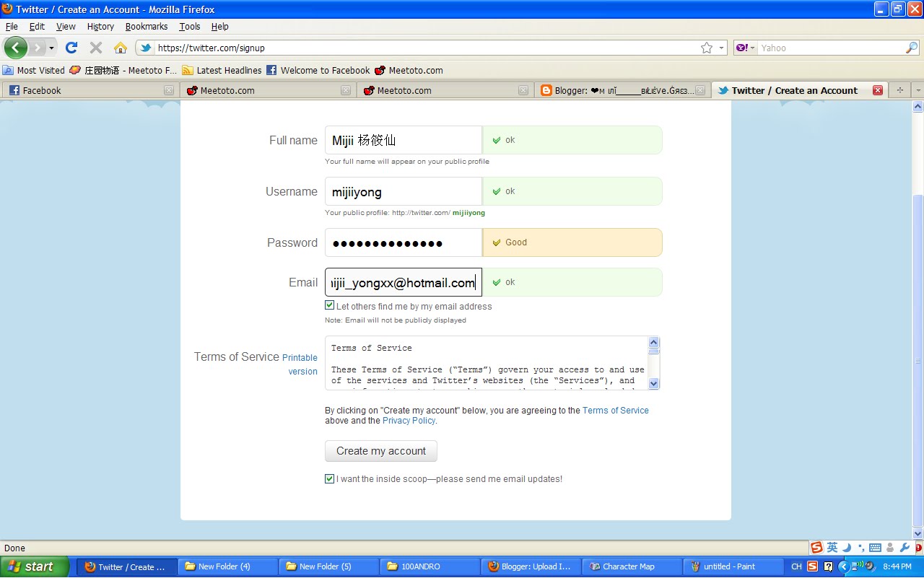Screen dimensions: 924x578
Task: Open the Bookmarks menu
Action: (147, 26)
